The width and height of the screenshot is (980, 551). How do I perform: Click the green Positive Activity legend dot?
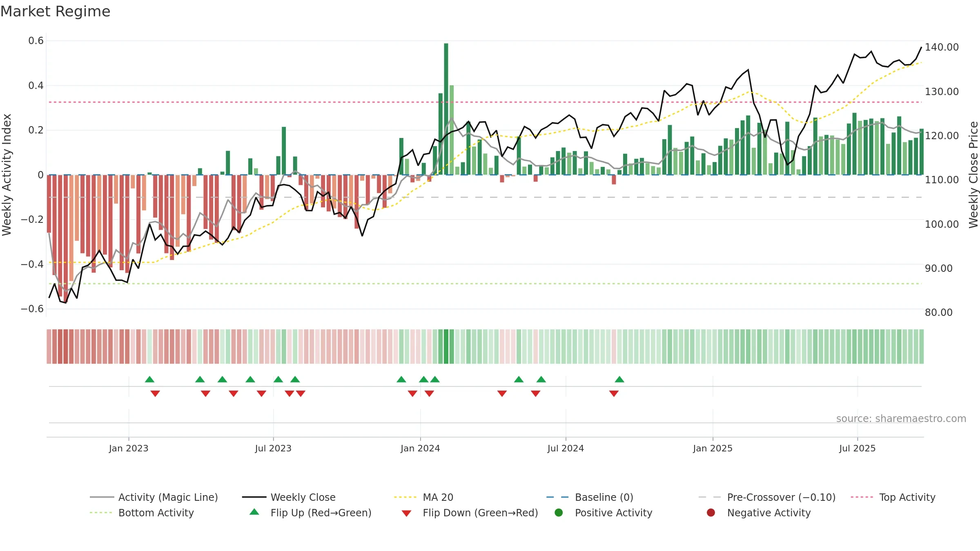[x=559, y=512]
